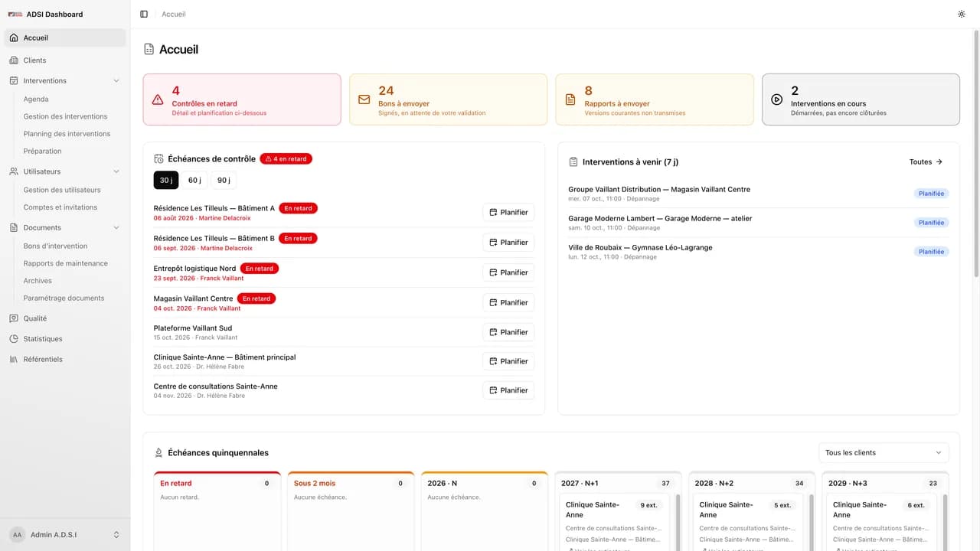Open the Clinique Sainte-Anne card in 2027 · N+1

614,523
